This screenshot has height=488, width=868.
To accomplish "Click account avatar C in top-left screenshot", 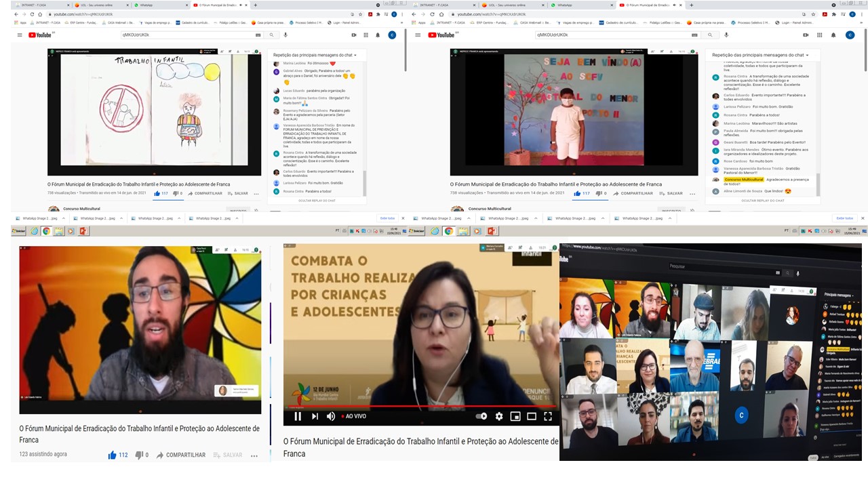I will pyautogui.click(x=392, y=35).
